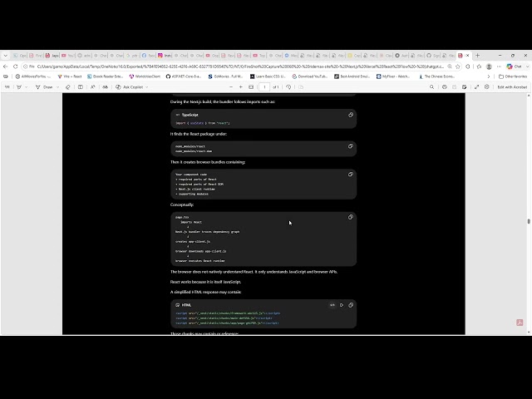This screenshot has height=399, width=532.
Task: Close the active PDF tab
Action: click(467, 56)
